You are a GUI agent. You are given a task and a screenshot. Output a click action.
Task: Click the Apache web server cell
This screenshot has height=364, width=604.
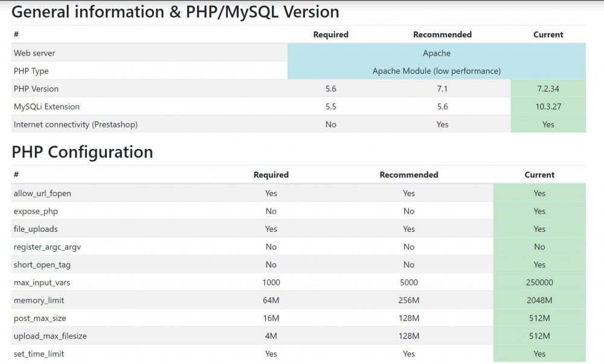[x=436, y=53]
